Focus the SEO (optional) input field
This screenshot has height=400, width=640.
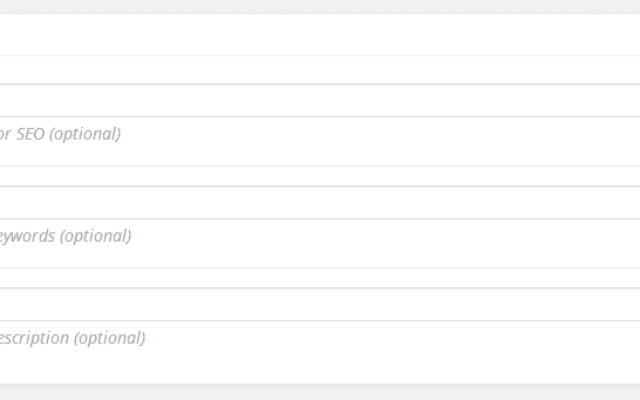point(320,141)
